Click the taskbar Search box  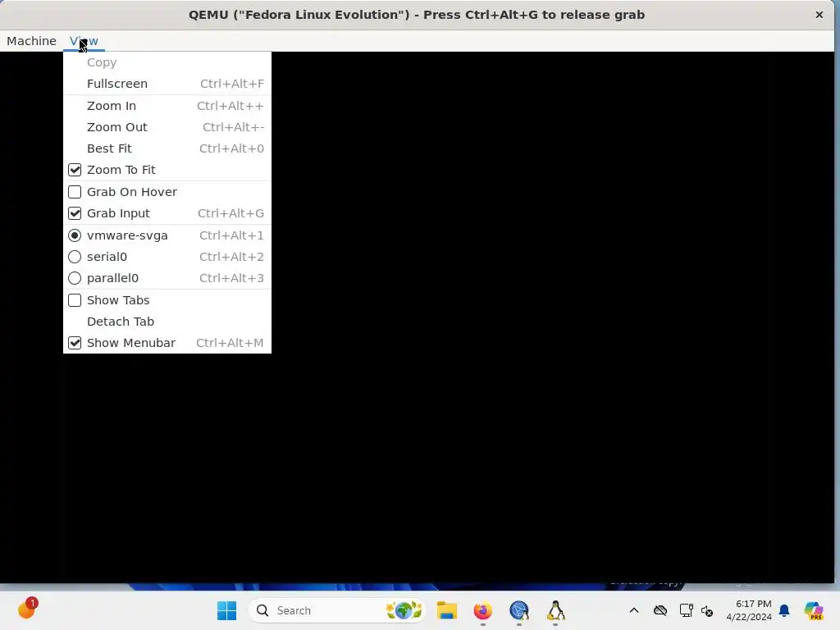337,610
